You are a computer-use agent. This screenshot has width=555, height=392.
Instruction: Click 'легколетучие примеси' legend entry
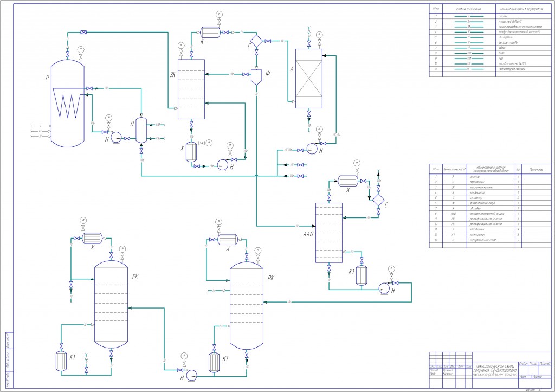512,69
